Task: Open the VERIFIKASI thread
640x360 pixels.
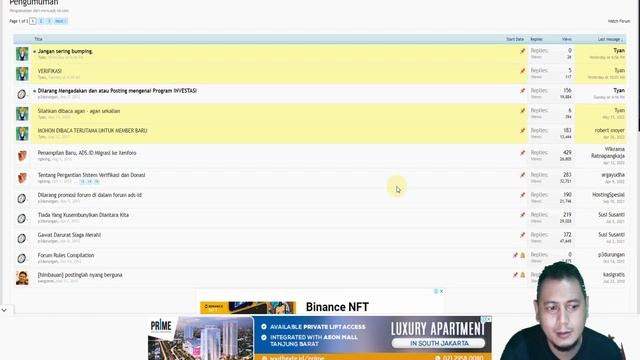Action: [x=50, y=71]
